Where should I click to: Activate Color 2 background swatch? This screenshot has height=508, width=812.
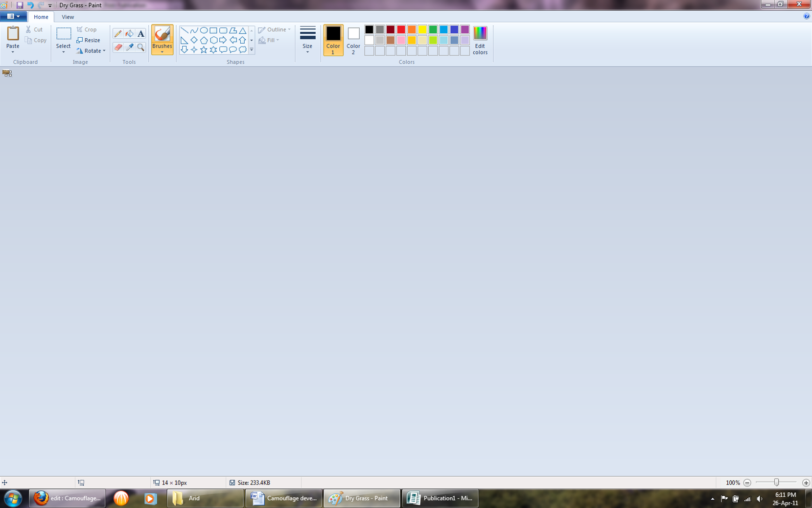[353, 40]
